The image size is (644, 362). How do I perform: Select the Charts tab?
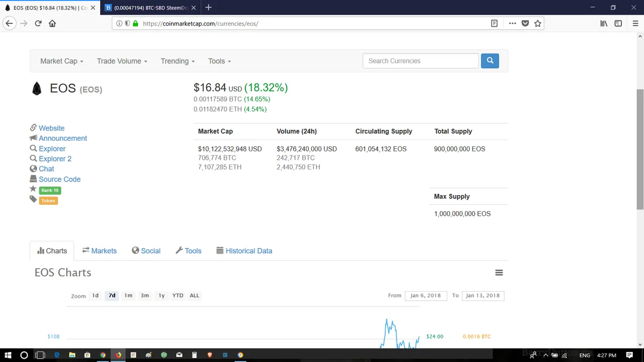tap(52, 251)
